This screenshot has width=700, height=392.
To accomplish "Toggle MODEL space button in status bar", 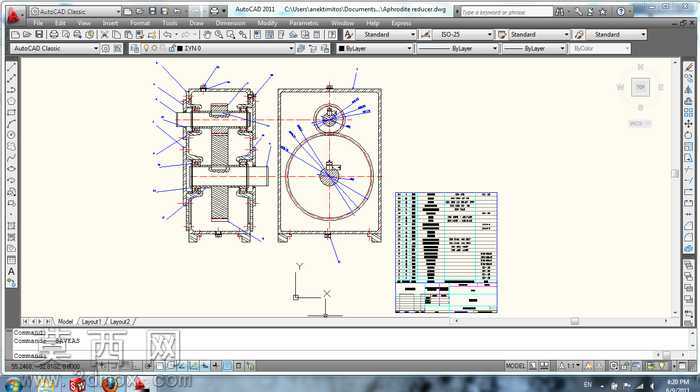I will (x=516, y=366).
